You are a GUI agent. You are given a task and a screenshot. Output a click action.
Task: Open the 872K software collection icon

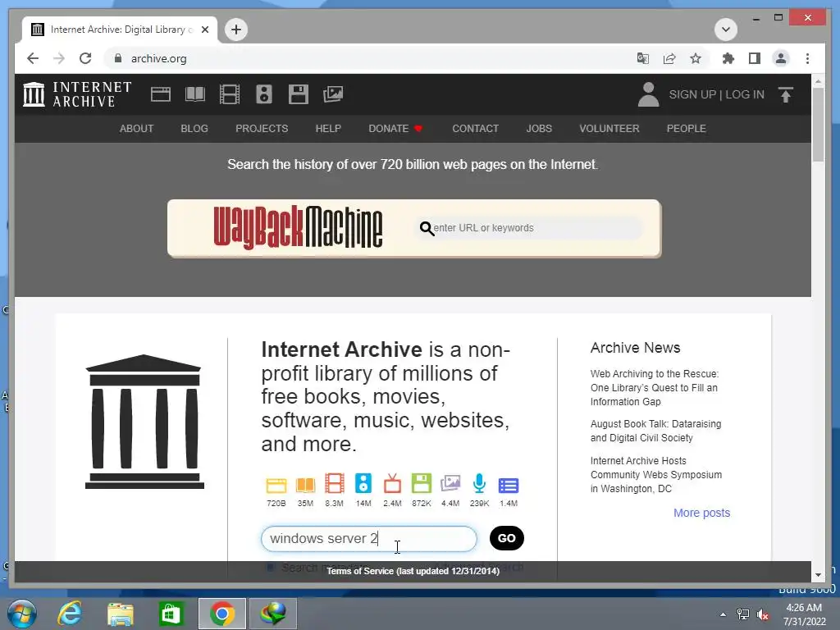[421, 483]
